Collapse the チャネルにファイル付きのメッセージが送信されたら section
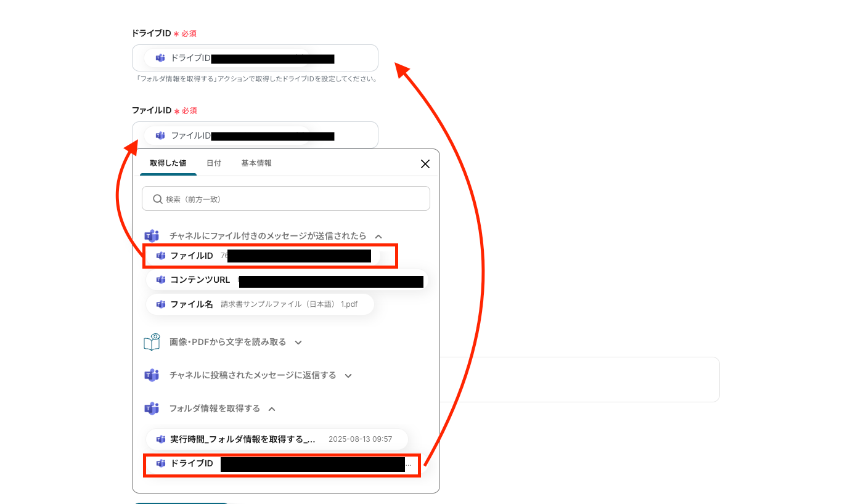The height and width of the screenshot is (504, 858). tap(378, 236)
